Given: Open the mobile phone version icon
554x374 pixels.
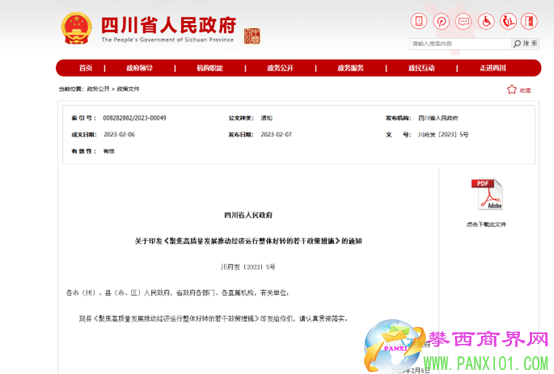Looking at the screenshot, I should [x=419, y=21].
